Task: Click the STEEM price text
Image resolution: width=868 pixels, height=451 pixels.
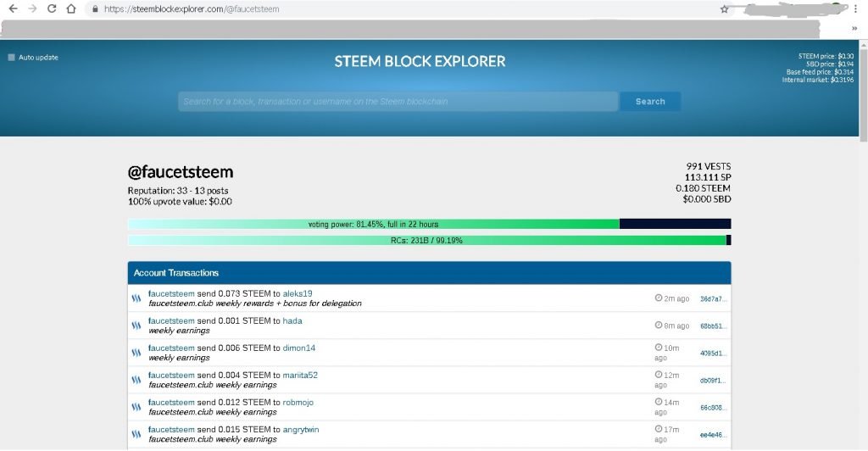Action: click(826, 56)
